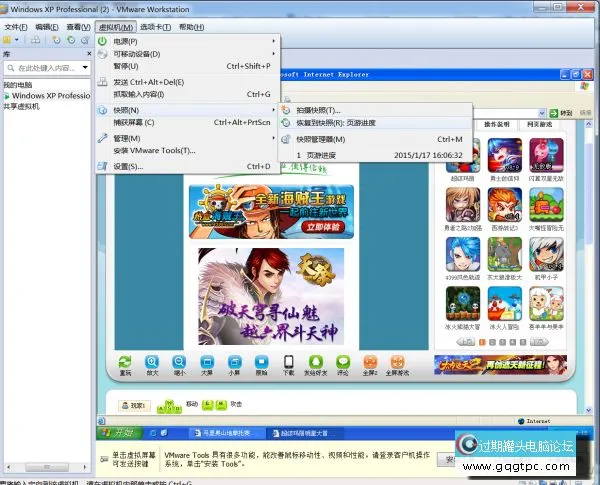
Task: Click the 下页 next page button
Action: click(x=539, y=342)
